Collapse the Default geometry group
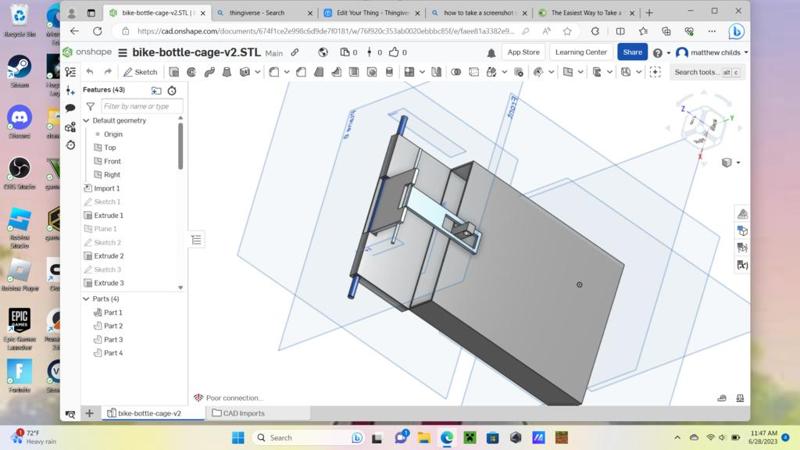Viewport: 800px width, 450px height. 86,120
